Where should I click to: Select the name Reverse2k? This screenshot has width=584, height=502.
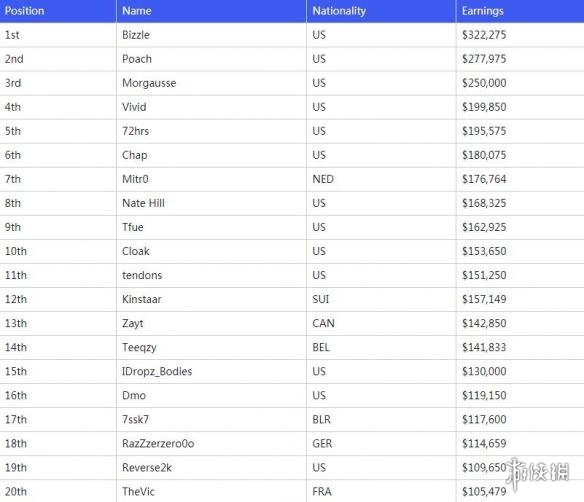[147, 468]
